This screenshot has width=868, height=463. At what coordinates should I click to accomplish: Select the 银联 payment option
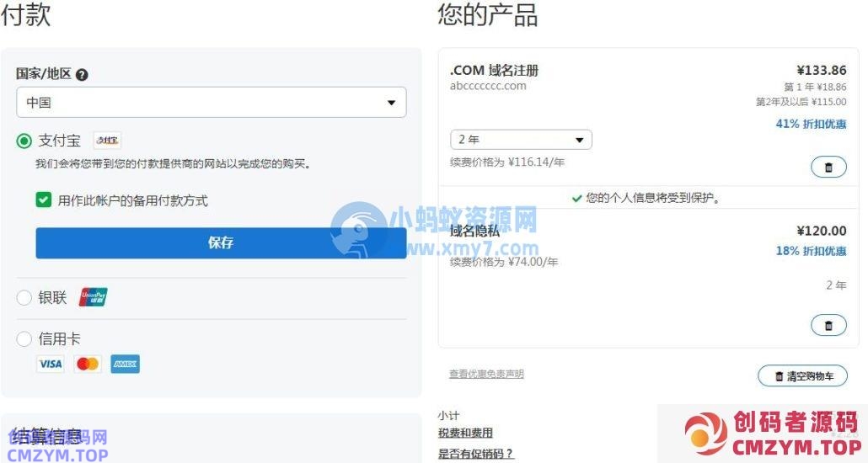(24, 297)
